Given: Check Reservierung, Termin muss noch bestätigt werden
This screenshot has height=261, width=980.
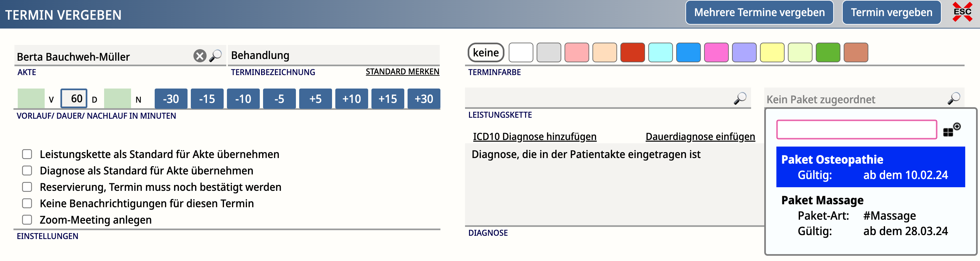Looking at the screenshot, I should 27,187.
